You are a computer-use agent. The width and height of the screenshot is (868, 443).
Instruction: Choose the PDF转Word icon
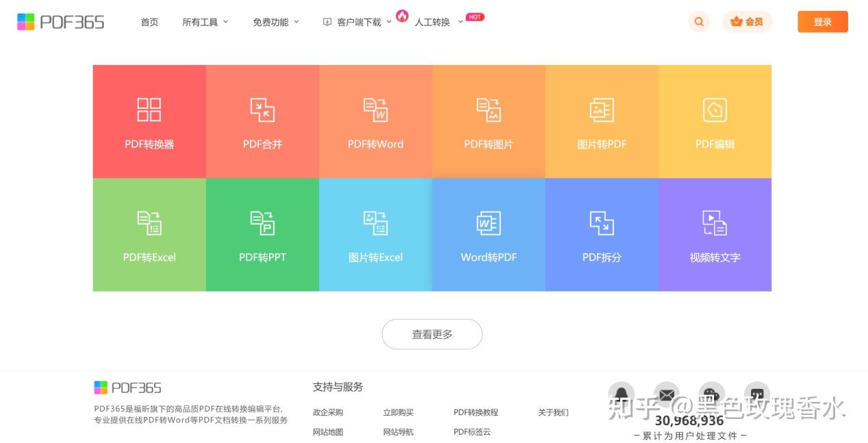click(376, 110)
